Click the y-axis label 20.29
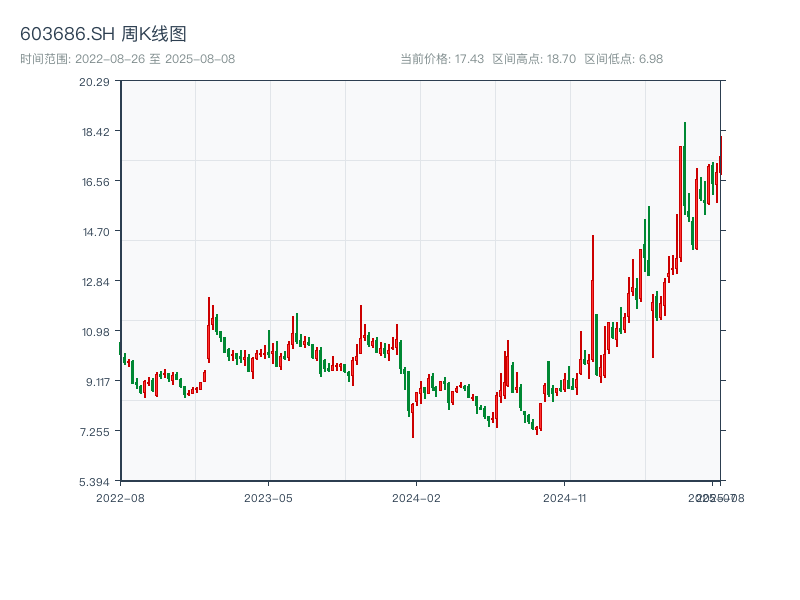This screenshot has width=800, height=600. pos(94,82)
